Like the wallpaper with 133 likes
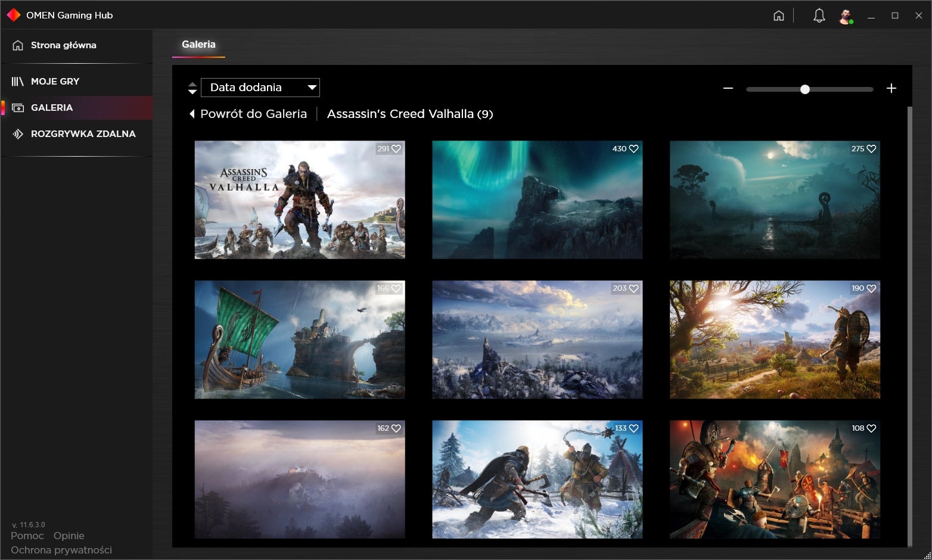Screen dimensions: 932x560 coord(633,428)
